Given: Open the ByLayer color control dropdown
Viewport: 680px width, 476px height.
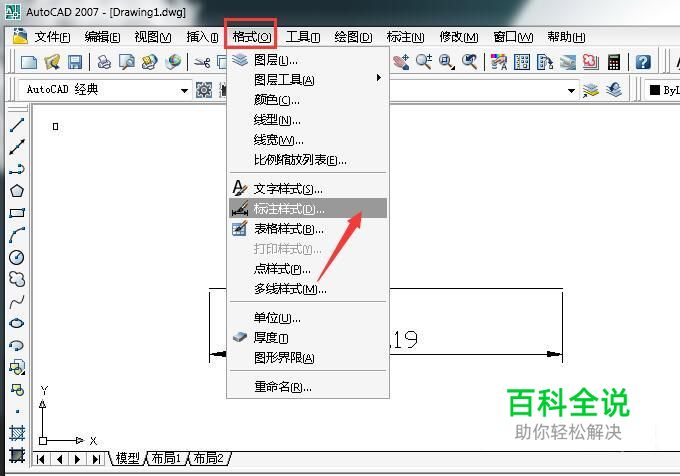Looking at the screenshot, I should pos(663,90).
